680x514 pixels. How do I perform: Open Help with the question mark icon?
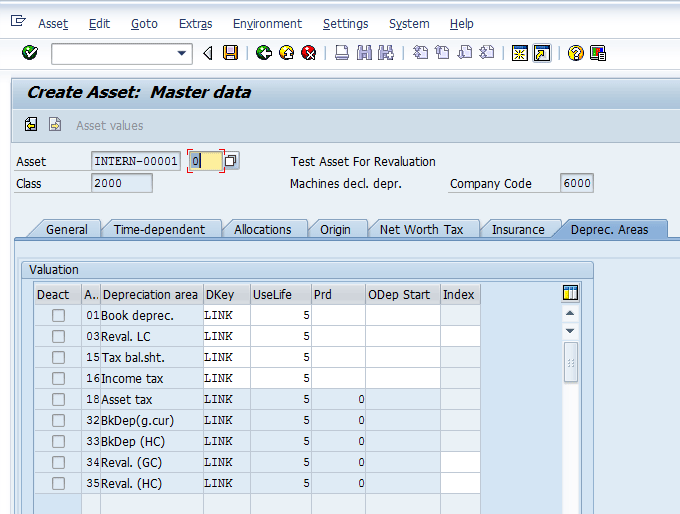point(575,53)
